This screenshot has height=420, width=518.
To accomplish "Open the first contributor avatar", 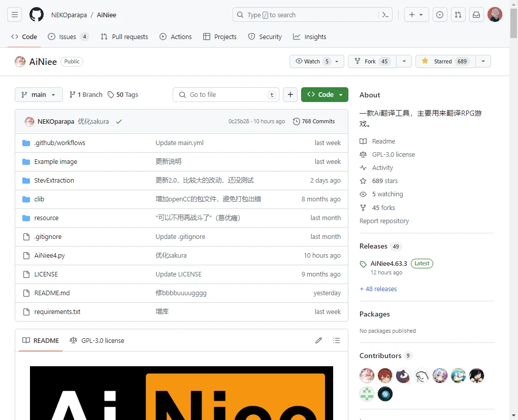I will [367, 375].
